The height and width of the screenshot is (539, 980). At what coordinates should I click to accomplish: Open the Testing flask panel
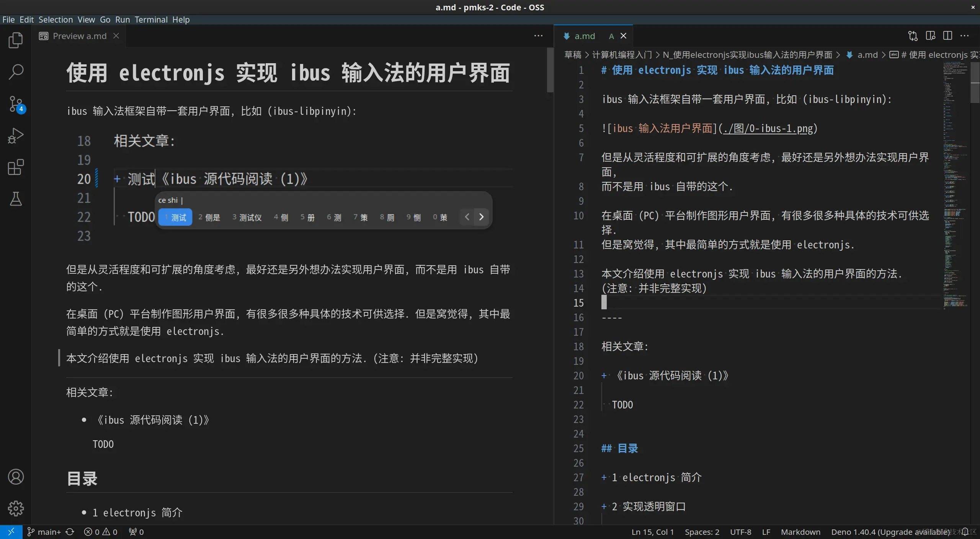(x=16, y=199)
